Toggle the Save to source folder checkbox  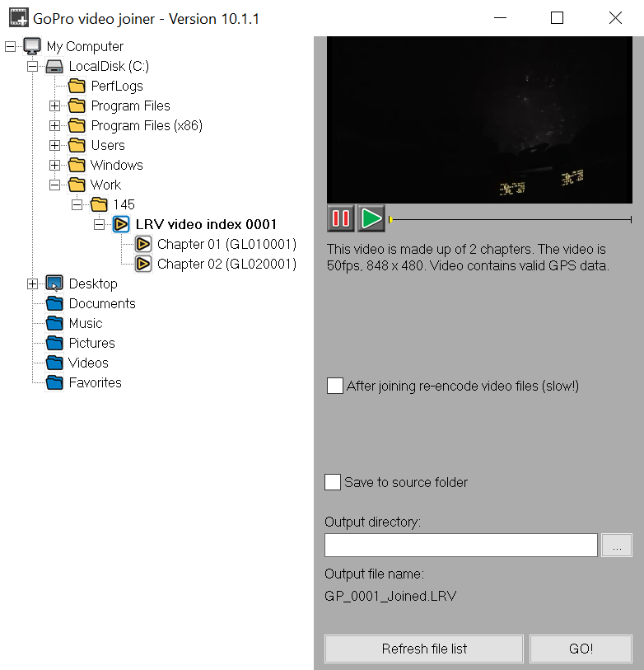coord(333,482)
